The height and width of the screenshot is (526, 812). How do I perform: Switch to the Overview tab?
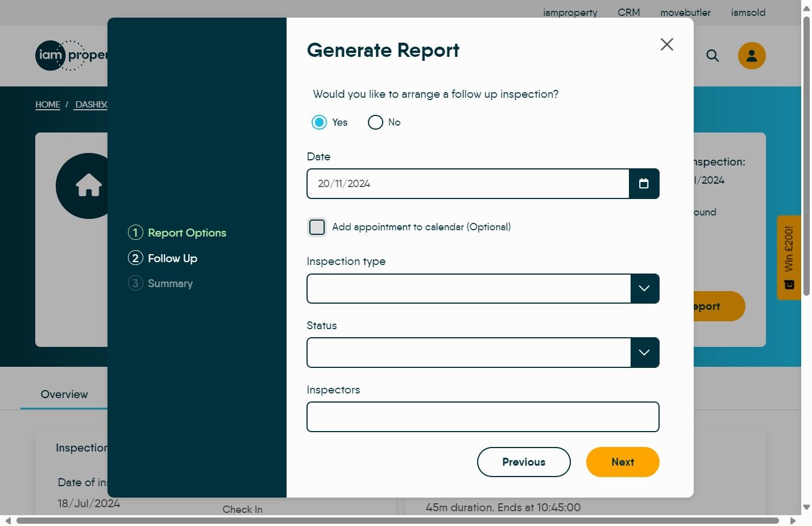coord(64,394)
